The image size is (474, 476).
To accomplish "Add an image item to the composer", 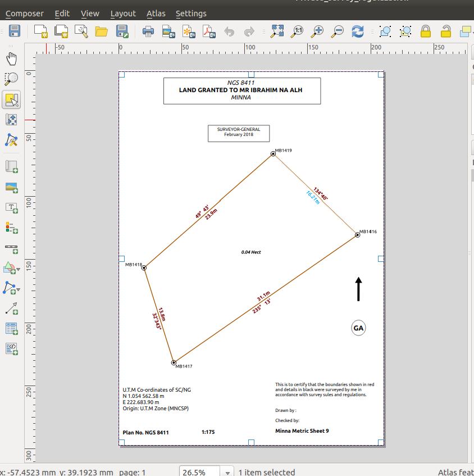I will (x=11, y=187).
